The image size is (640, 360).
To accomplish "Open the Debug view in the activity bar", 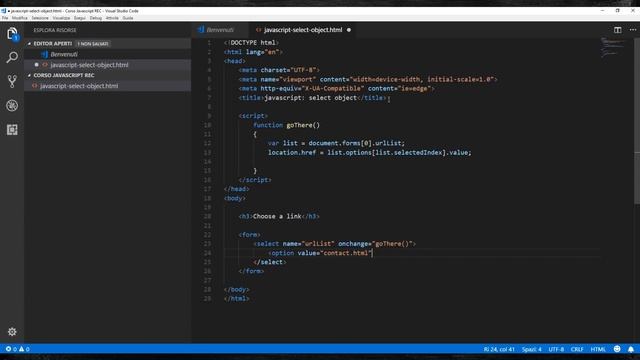I will (x=12, y=106).
